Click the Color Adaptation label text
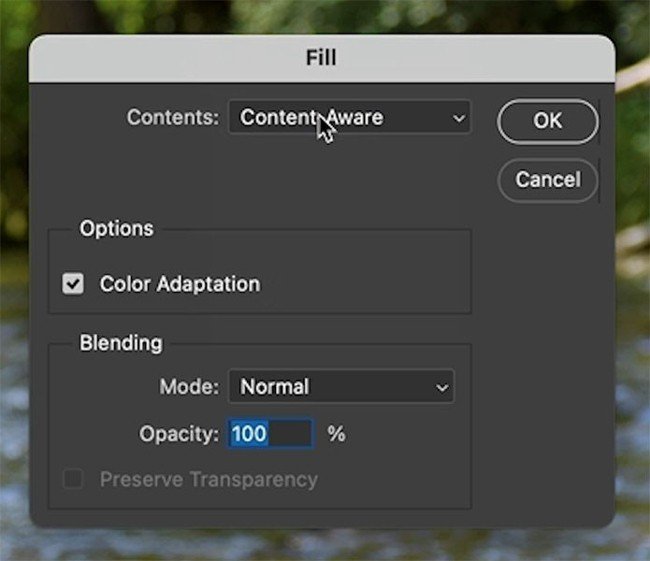The image size is (650, 561). pyautogui.click(x=180, y=284)
